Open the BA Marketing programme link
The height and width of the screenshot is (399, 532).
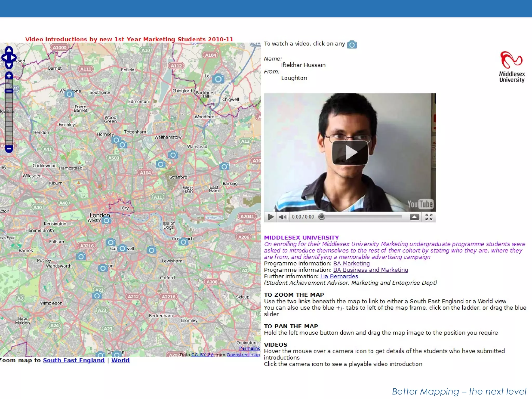351,263
